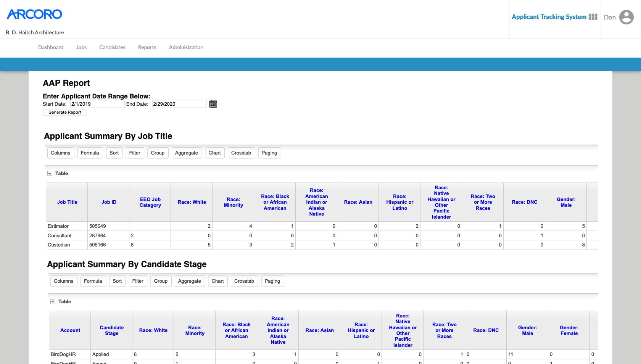Go to the Candidates menu
The image size is (641, 364).
(x=112, y=47)
